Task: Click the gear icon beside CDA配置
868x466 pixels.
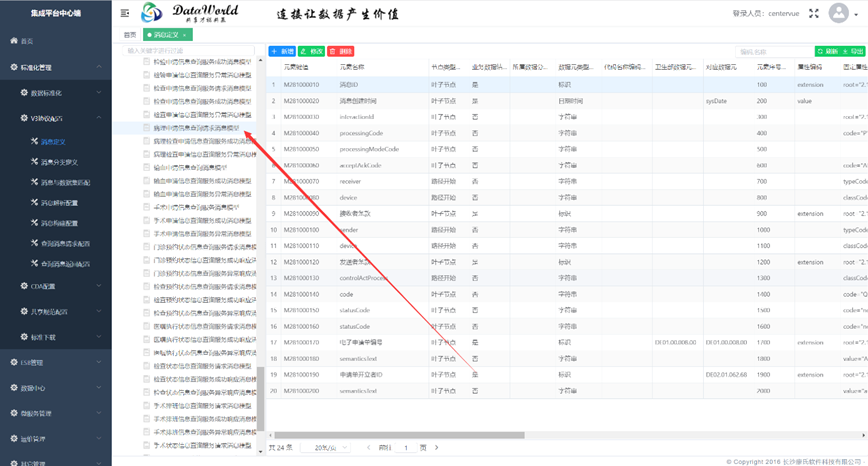Action: 24,286
